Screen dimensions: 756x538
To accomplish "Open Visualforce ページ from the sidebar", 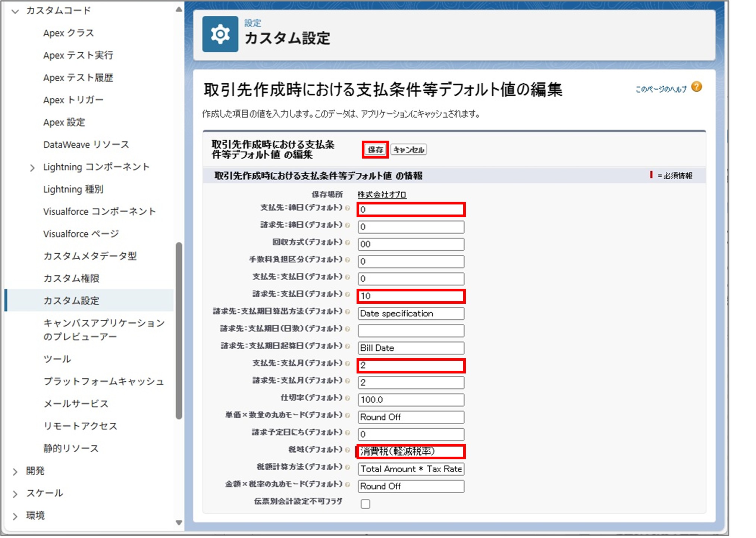I will 80,234.
